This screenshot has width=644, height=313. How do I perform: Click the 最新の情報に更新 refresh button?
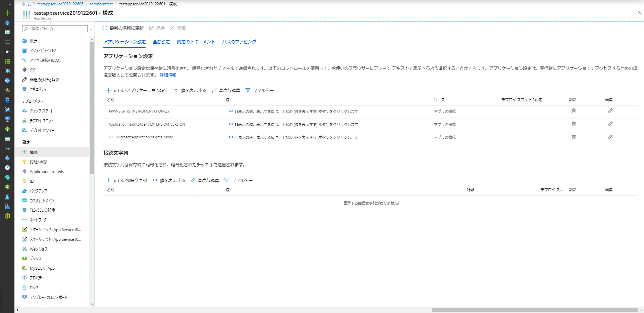(123, 28)
